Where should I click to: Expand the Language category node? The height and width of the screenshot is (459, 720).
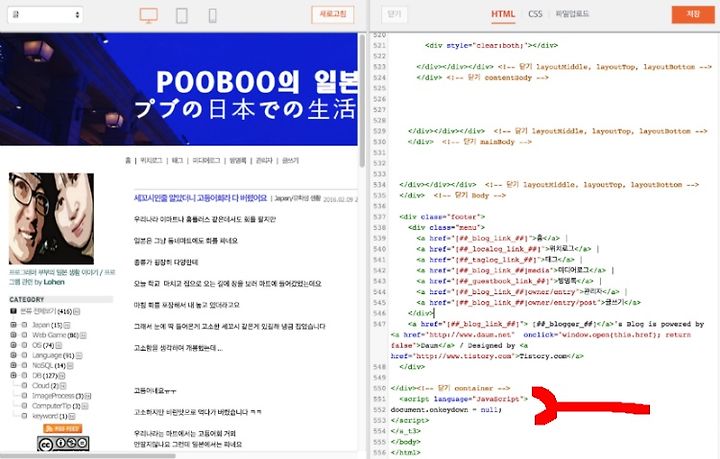tap(13, 355)
